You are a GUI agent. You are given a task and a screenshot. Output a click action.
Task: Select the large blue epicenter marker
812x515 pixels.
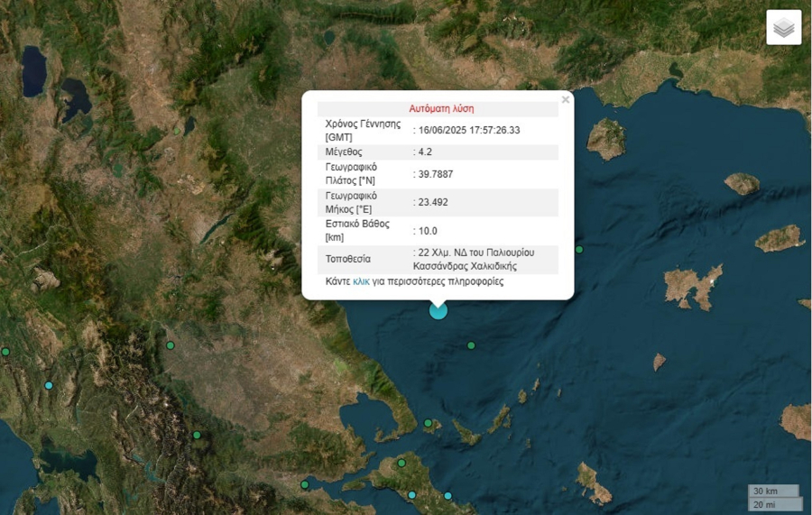pyautogui.click(x=438, y=310)
